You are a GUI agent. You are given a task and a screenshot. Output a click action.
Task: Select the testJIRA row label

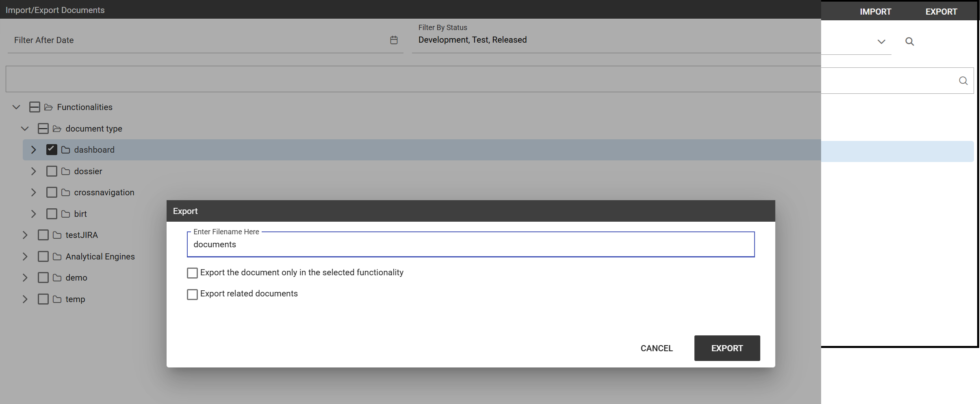point(82,235)
